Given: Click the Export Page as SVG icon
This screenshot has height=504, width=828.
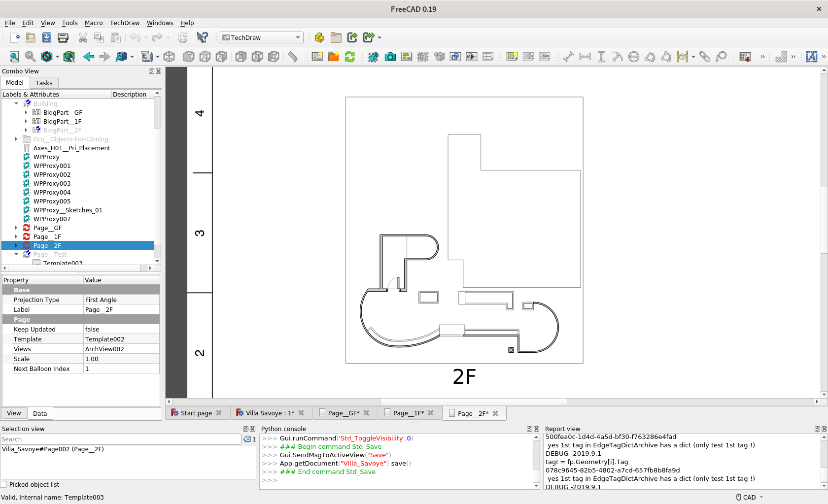Looking at the screenshot, I should pos(745,57).
